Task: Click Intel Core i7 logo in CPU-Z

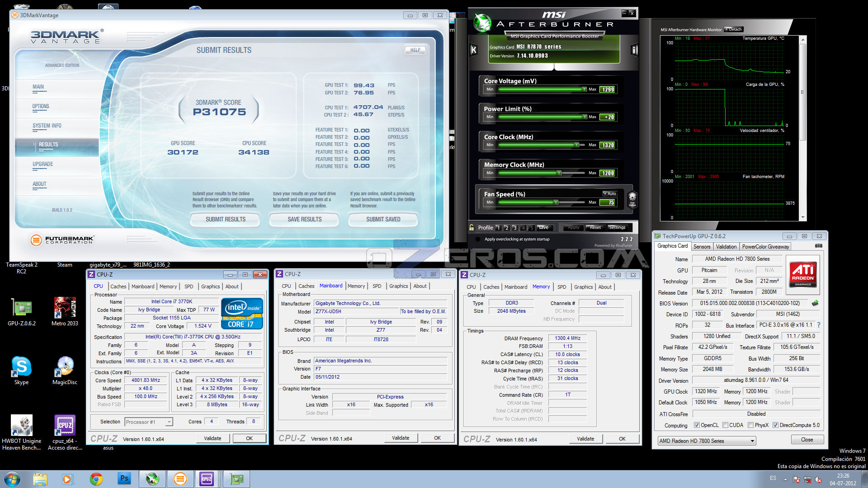Action: point(242,313)
